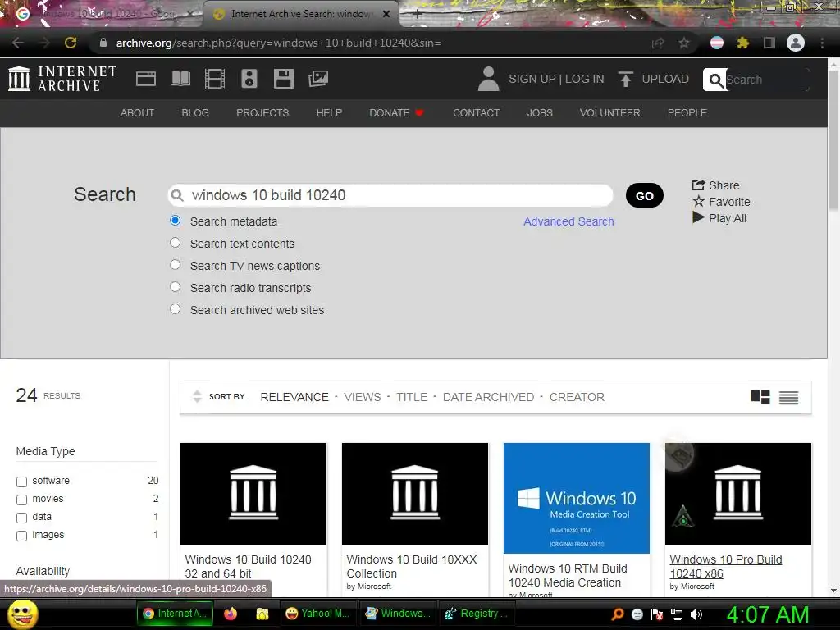Screen dimensions: 840x630
Task: Switch results to list view
Action: (x=788, y=398)
